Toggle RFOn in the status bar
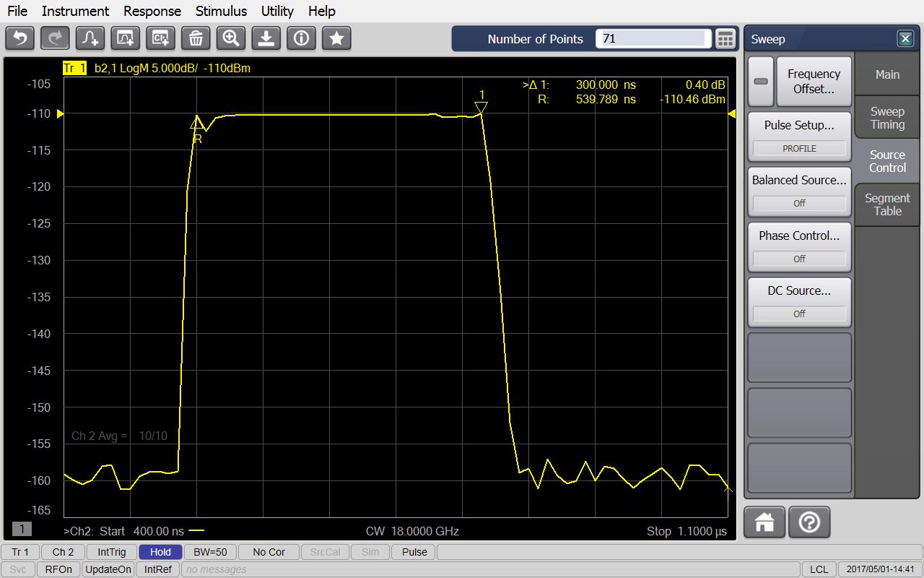924x578 pixels. coord(58,569)
